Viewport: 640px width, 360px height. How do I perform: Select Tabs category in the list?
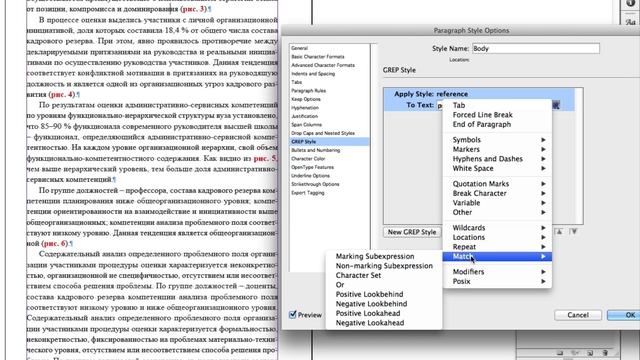[329, 82]
